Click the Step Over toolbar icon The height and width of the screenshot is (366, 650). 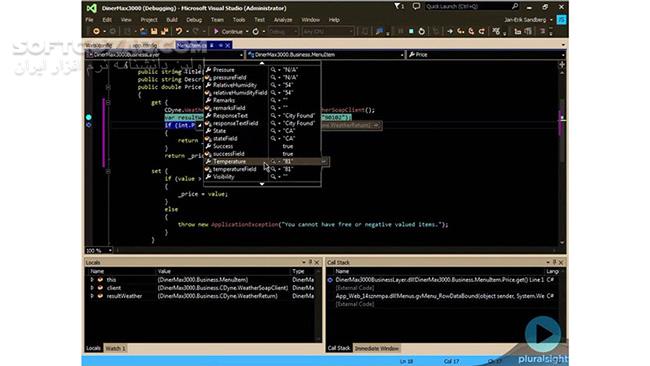tap(471, 32)
